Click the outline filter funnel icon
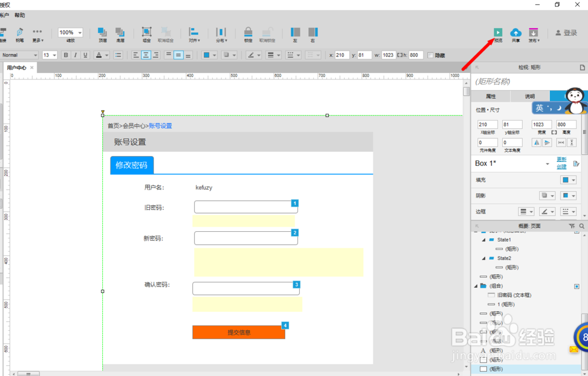The height and width of the screenshot is (376, 588). (572, 226)
